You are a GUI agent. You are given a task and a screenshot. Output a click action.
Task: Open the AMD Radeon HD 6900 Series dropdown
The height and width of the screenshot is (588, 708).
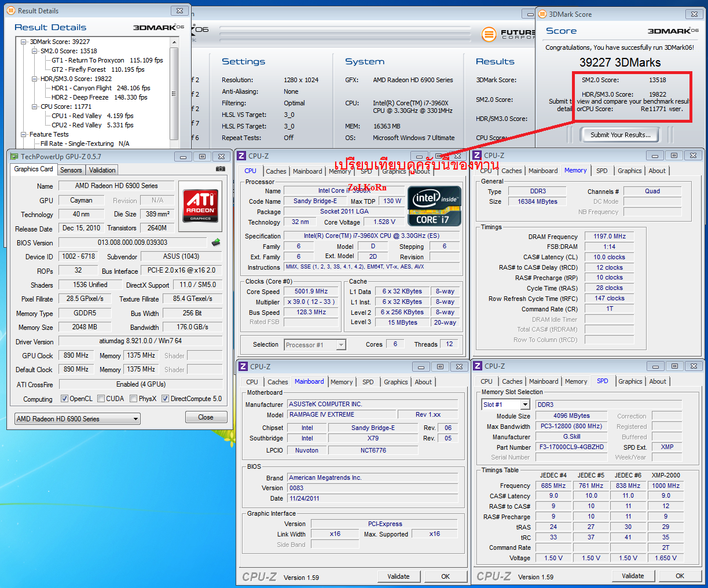click(x=77, y=419)
